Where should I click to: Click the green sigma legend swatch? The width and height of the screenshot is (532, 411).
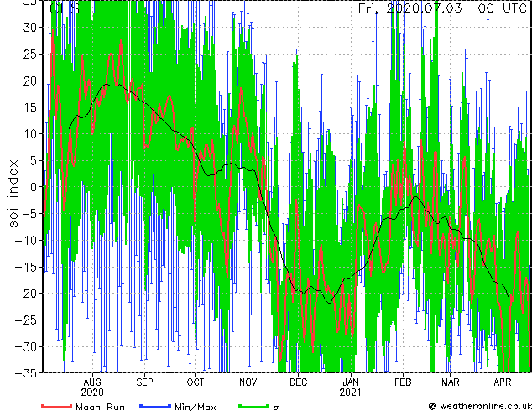point(254,406)
